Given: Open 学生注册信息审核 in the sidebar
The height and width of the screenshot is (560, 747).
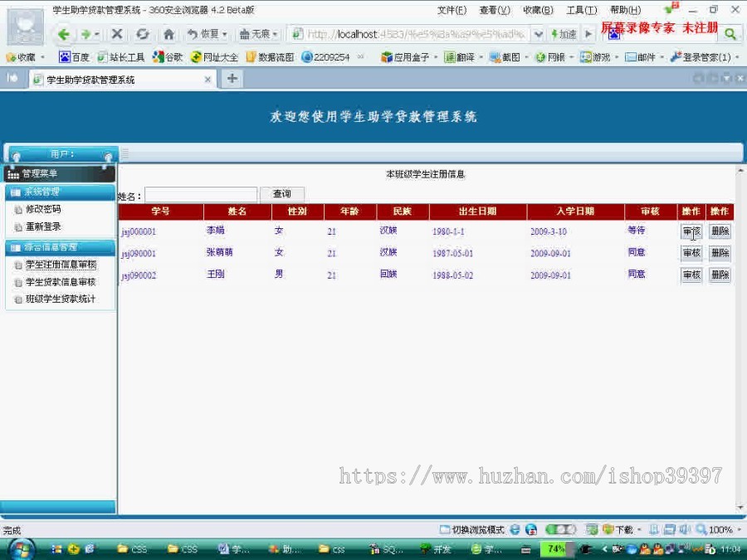Looking at the screenshot, I should coord(61,265).
